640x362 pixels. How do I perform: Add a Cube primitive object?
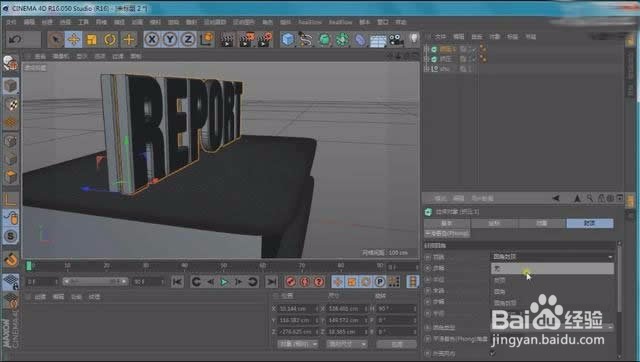pos(288,40)
